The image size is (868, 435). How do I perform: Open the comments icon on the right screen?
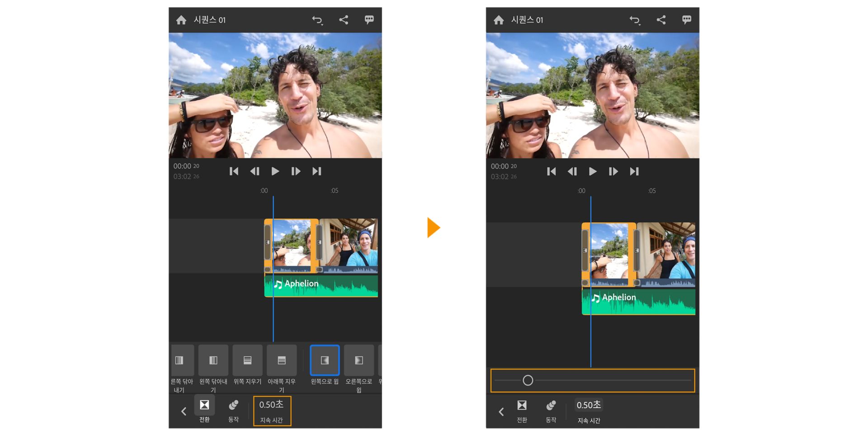pos(687,19)
